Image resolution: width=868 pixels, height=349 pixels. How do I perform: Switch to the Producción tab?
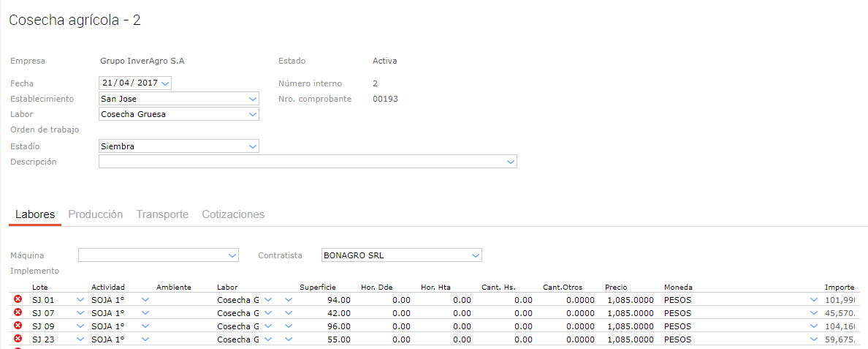point(95,214)
